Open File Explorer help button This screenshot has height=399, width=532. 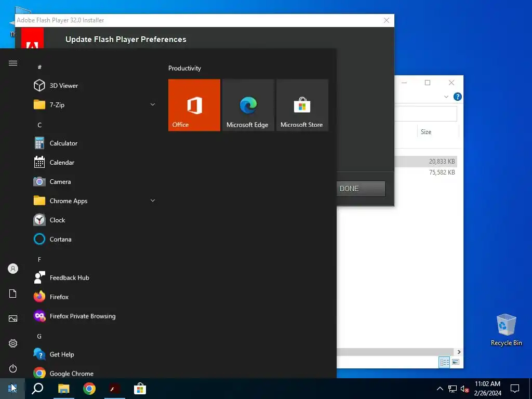click(457, 97)
